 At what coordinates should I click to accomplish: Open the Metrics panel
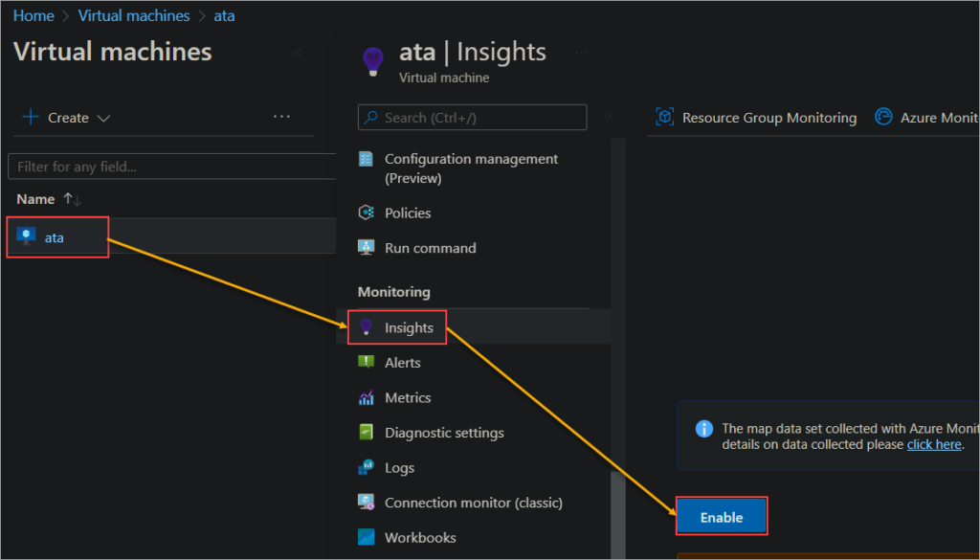(406, 397)
